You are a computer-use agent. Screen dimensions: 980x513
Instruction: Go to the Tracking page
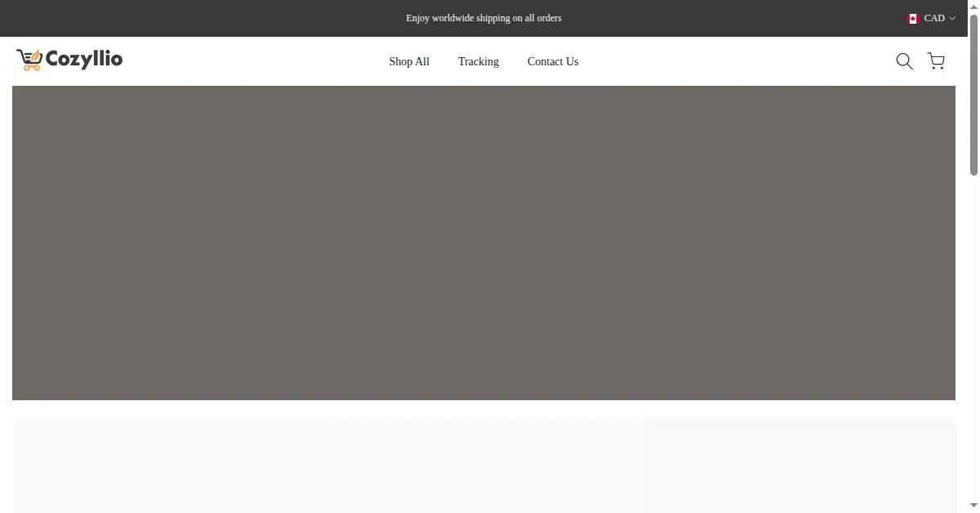[479, 61]
